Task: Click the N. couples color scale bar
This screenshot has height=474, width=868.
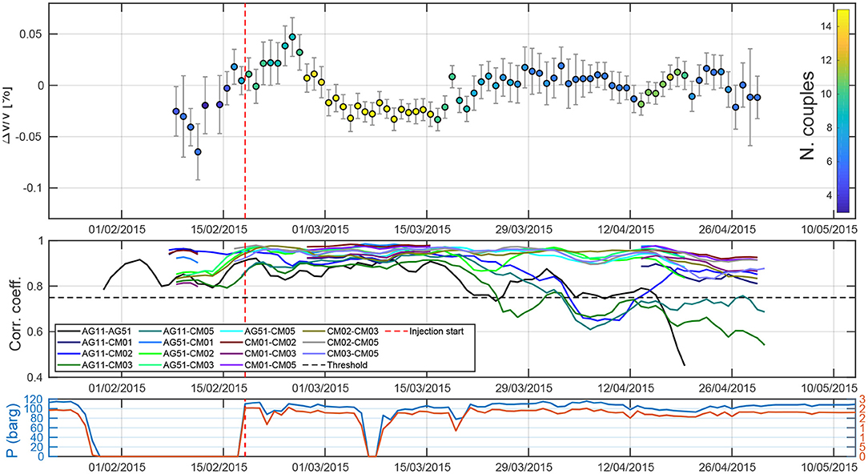Action: tap(842, 110)
